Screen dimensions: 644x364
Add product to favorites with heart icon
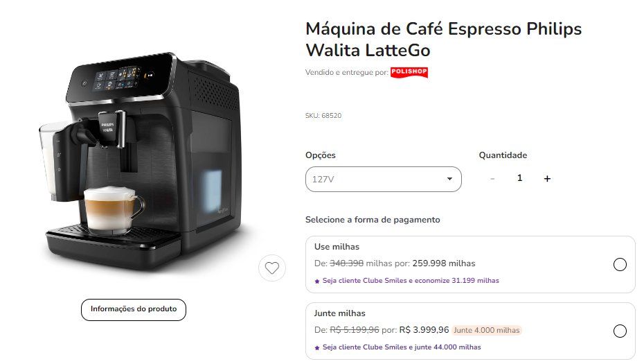click(x=272, y=268)
